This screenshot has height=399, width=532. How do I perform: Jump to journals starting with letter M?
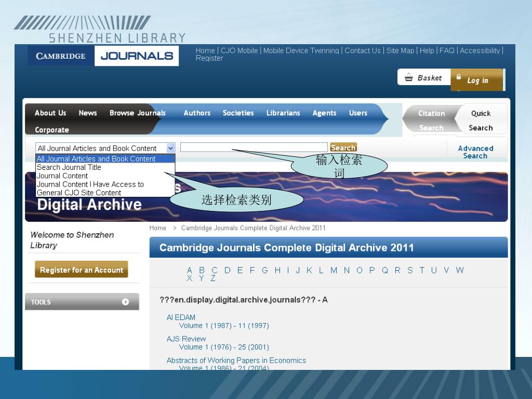[334, 270]
